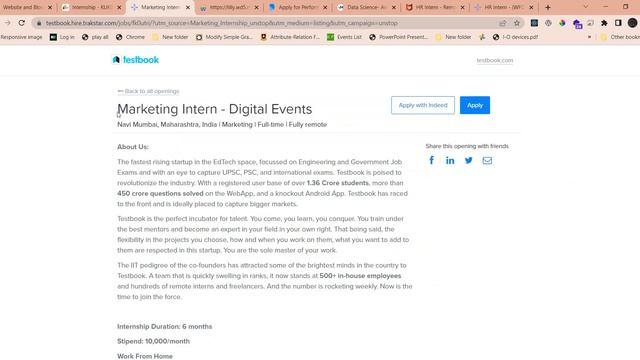Click Internship Duration: 6 months text
The height and width of the screenshot is (360, 640).
[164, 327]
